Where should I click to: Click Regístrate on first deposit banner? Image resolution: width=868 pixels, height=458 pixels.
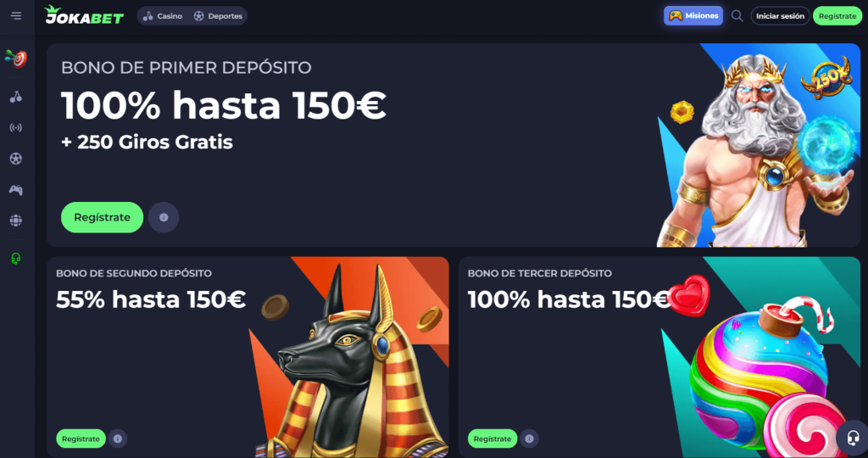click(x=102, y=218)
